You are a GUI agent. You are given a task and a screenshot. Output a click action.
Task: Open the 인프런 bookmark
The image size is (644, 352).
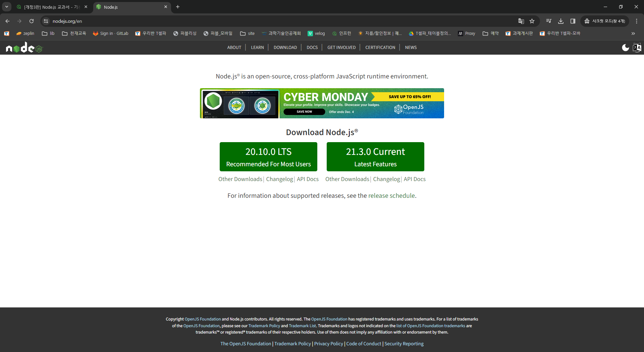click(x=341, y=34)
